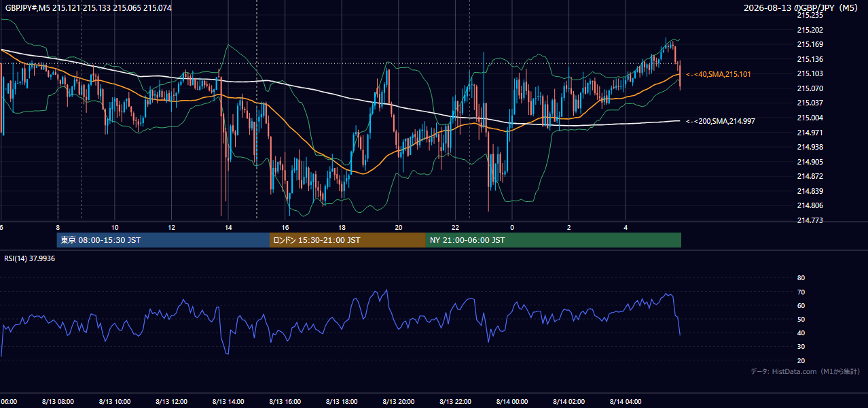Click price axis value 215.037
Viewport: 868px width, 408px height.
pyautogui.click(x=810, y=103)
